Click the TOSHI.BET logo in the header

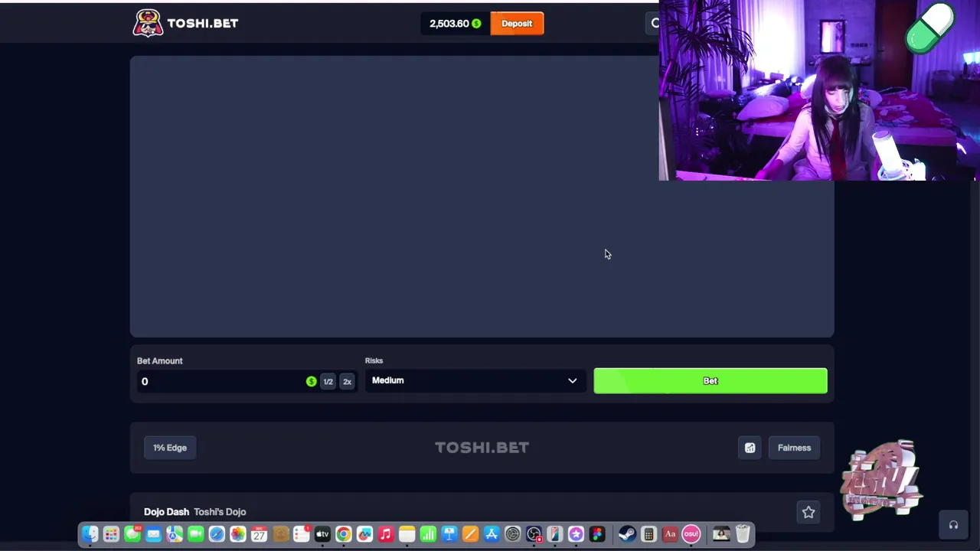pos(185,23)
